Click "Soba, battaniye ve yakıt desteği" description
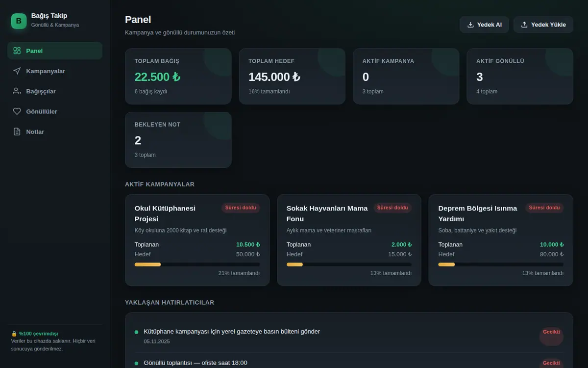Viewport: 588px width, 368px height. pos(478,230)
